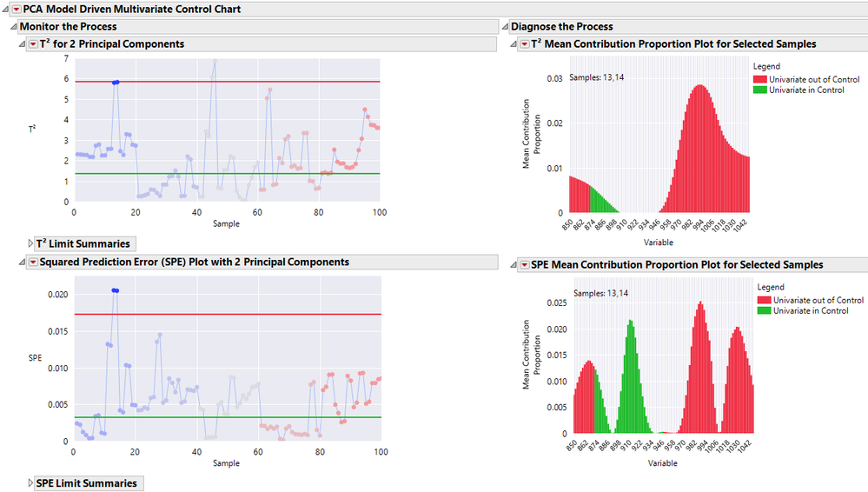Image resolution: width=868 pixels, height=492 pixels.
Task: Click red Univariate out of Control swatch in T² legend
Action: (x=759, y=79)
